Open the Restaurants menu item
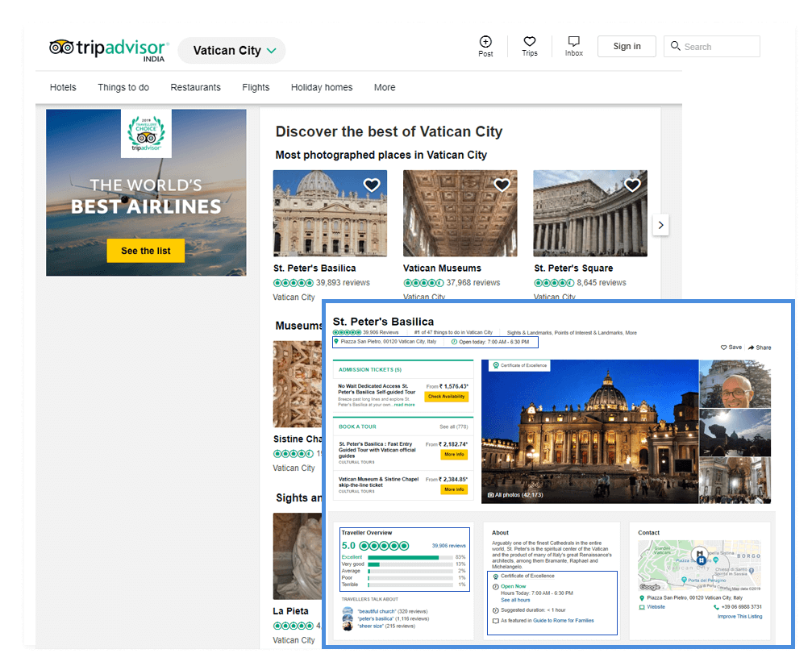 click(195, 87)
